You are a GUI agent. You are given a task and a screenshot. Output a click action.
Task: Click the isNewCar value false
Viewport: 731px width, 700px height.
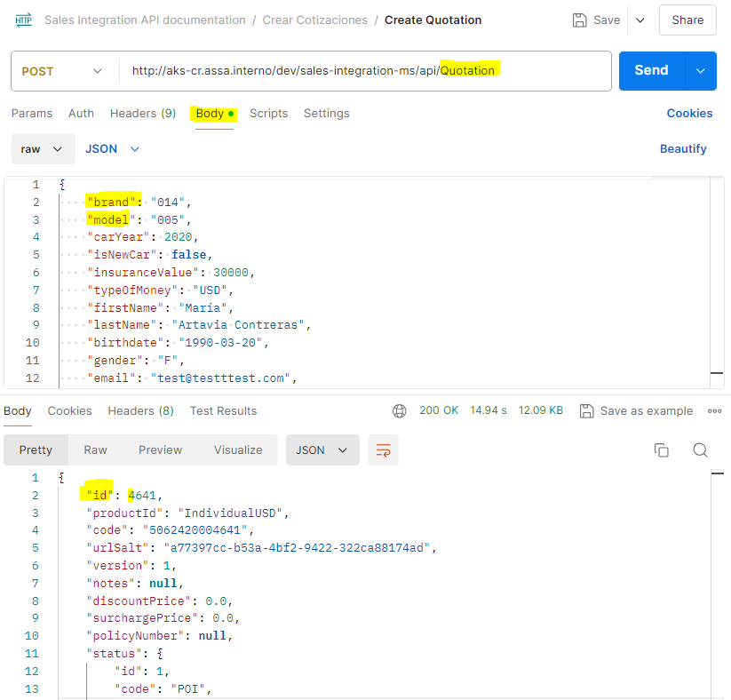point(188,255)
